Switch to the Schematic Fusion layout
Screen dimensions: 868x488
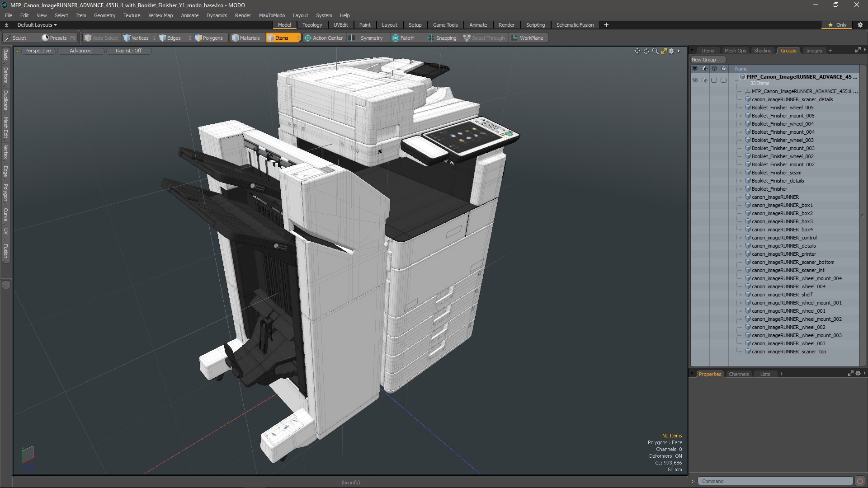tap(575, 25)
